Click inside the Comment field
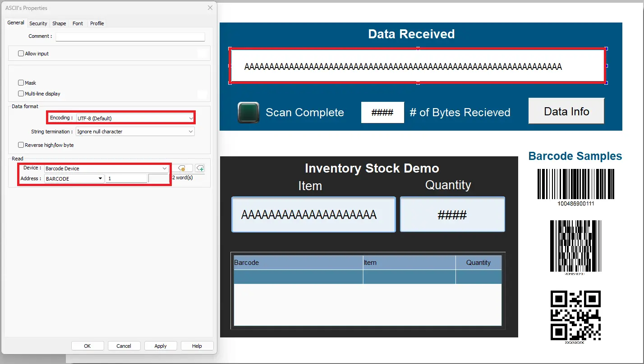 point(130,36)
